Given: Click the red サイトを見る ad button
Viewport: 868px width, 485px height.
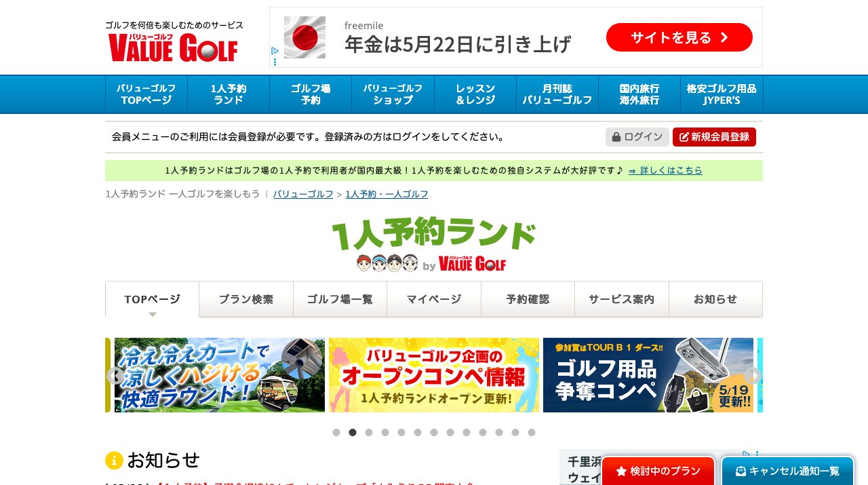Looking at the screenshot, I should pyautogui.click(x=679, y=37).
